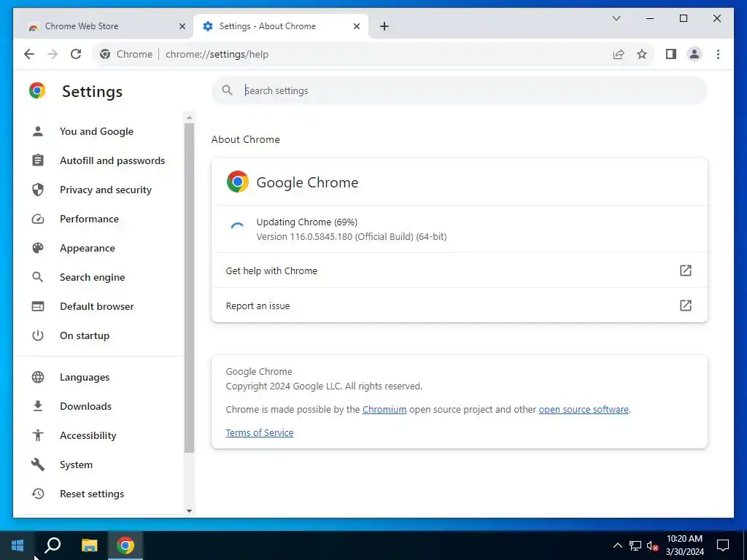Select Performance in the sidebar
The width and height of the screenshot is (747, 560).
[89, 219]
